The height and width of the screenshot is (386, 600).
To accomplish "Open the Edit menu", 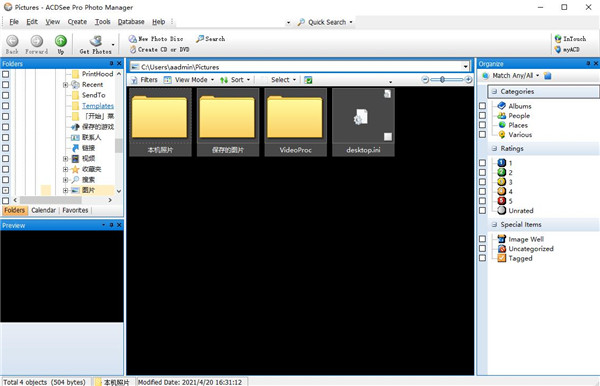I will pos(32,22).
